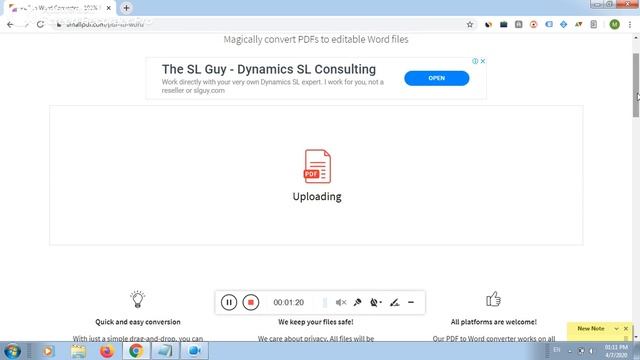Pause the screen recording

click(229, 302)
